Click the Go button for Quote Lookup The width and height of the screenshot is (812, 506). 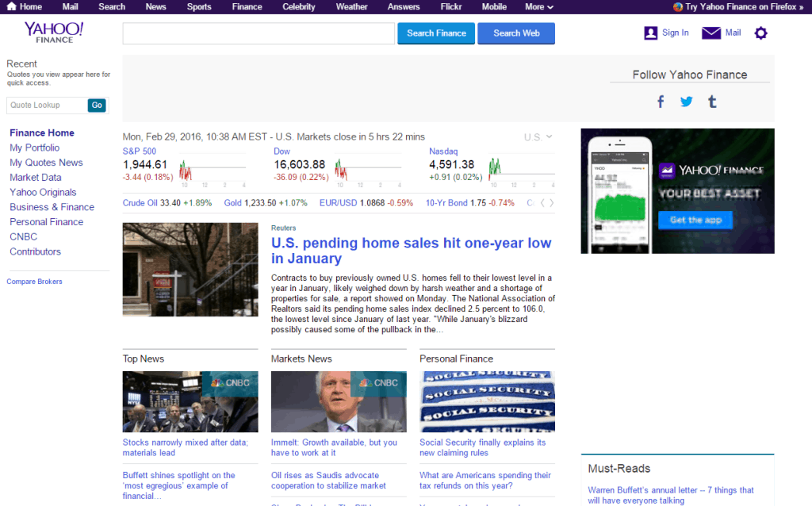[x=97, y=105]
